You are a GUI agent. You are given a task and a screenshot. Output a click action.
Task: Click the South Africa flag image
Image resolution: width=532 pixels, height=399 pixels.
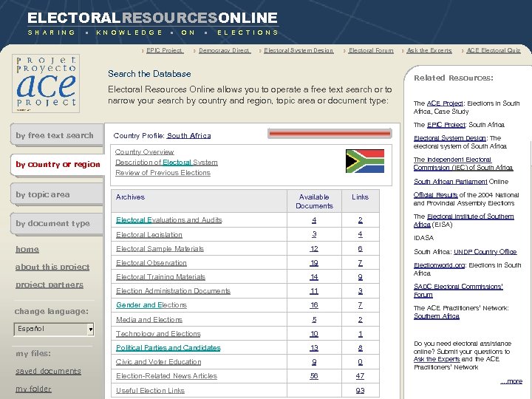coord(365,161)
